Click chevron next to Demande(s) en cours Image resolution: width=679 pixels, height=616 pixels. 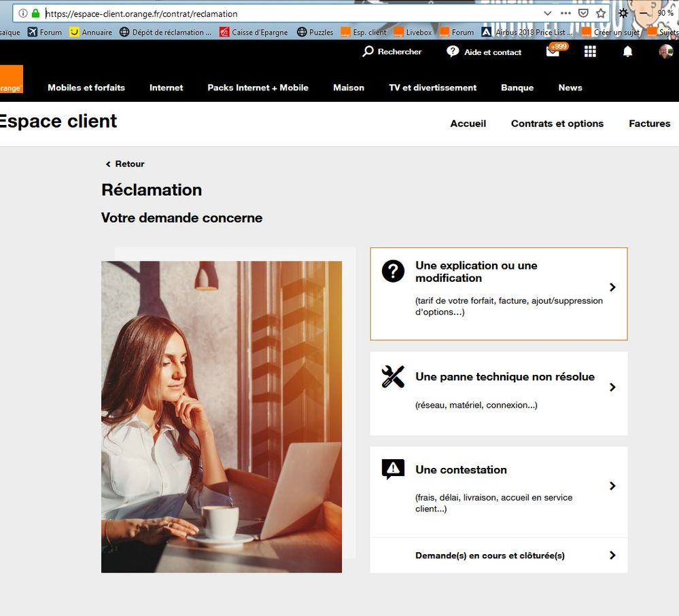(x=612, y=555)
